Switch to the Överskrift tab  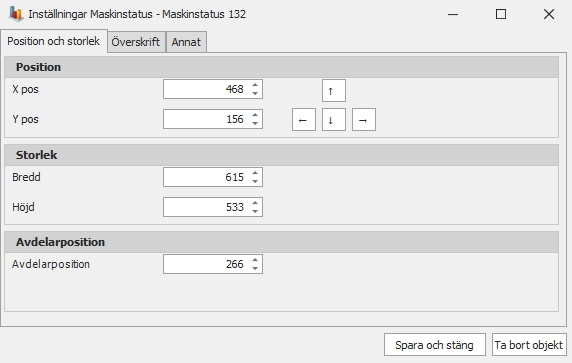136,42
